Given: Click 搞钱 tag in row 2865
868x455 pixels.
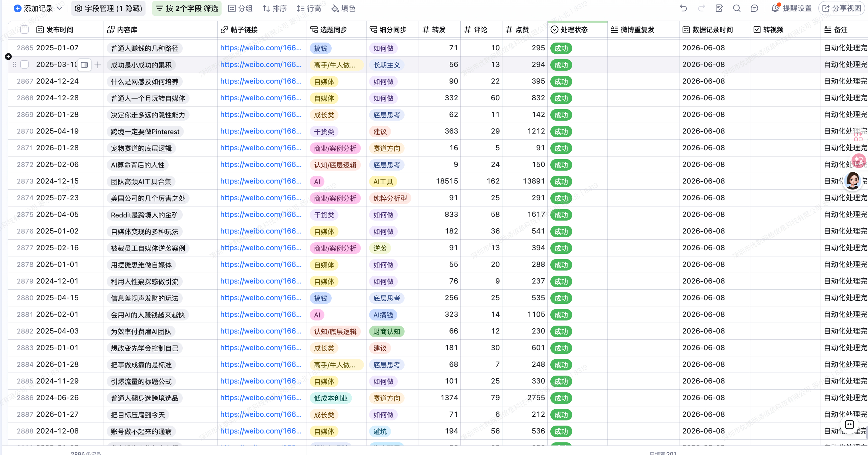Looking at the screenshot, I should point(320,48).
